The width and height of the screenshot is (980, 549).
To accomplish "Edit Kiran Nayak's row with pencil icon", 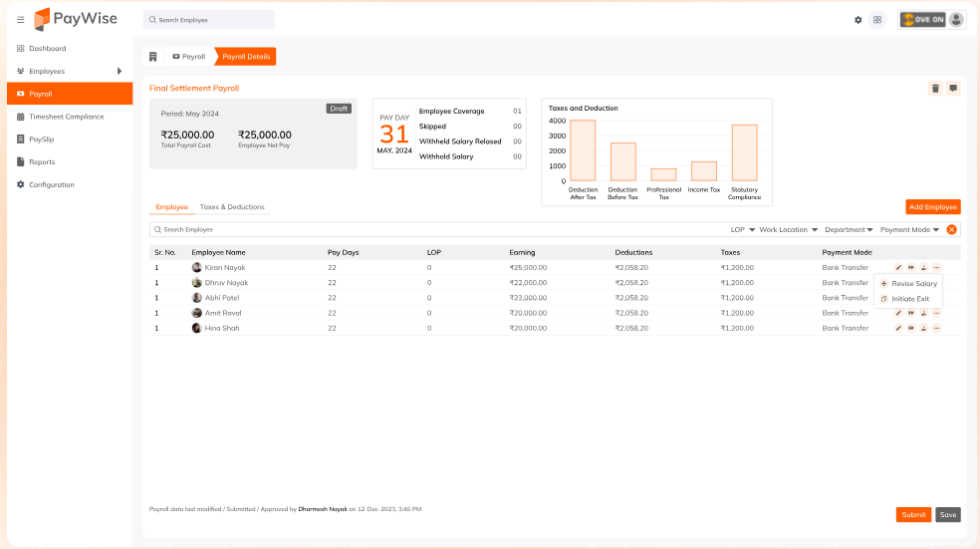I will point(898,268).
